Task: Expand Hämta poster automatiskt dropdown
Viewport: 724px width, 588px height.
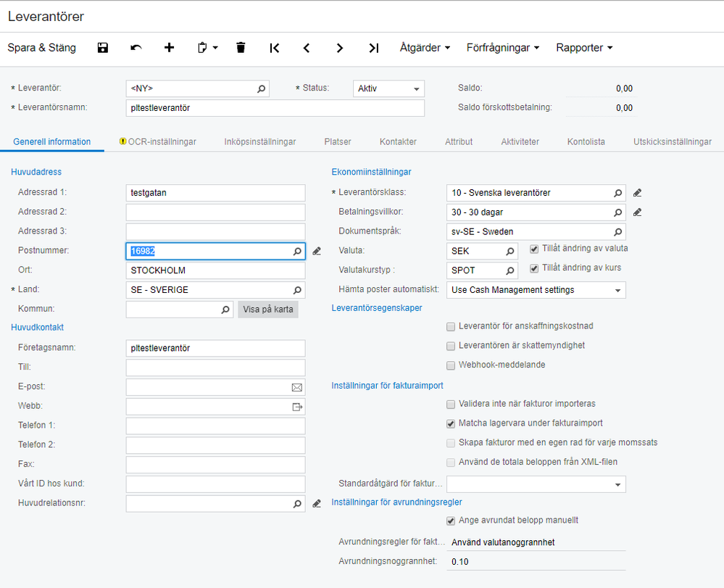Action: 617,290
